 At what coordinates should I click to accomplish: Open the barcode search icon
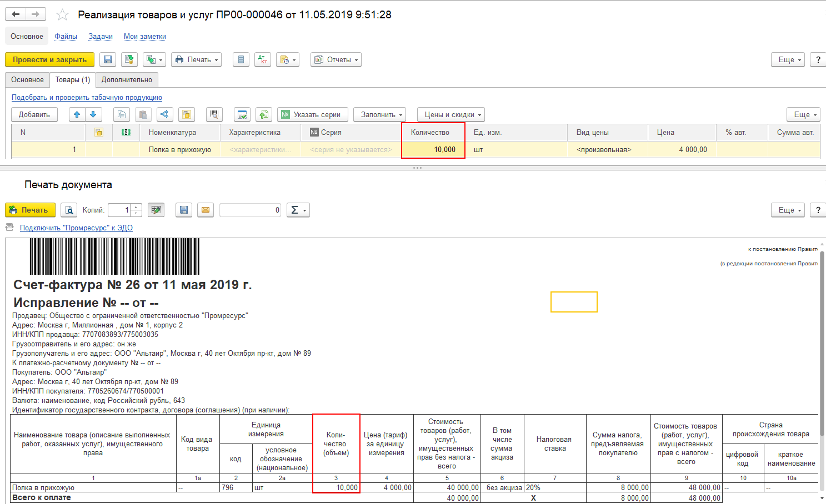click(x=214, y=114)
